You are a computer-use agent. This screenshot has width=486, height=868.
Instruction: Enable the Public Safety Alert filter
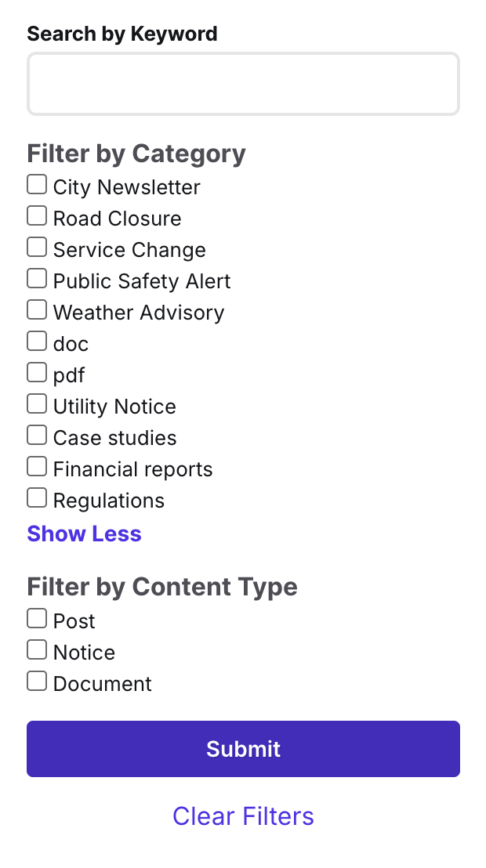pos(37,278)
